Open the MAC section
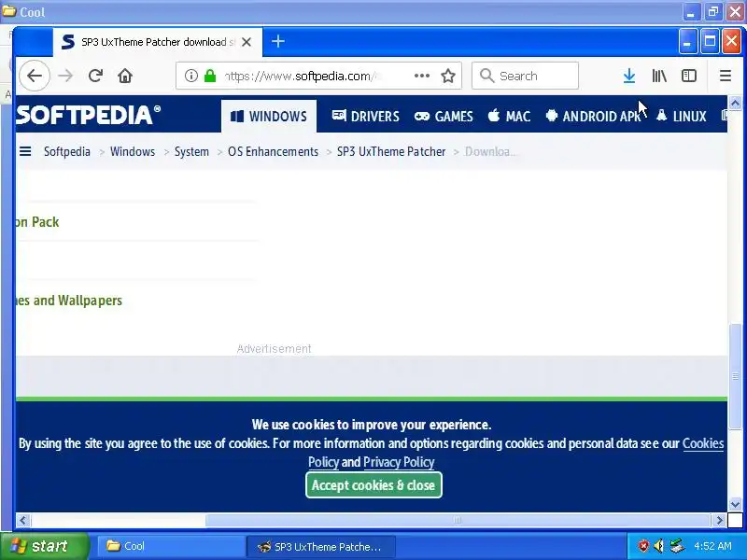Viewport: 747px width, 560px height. click(x=509, y=116)
